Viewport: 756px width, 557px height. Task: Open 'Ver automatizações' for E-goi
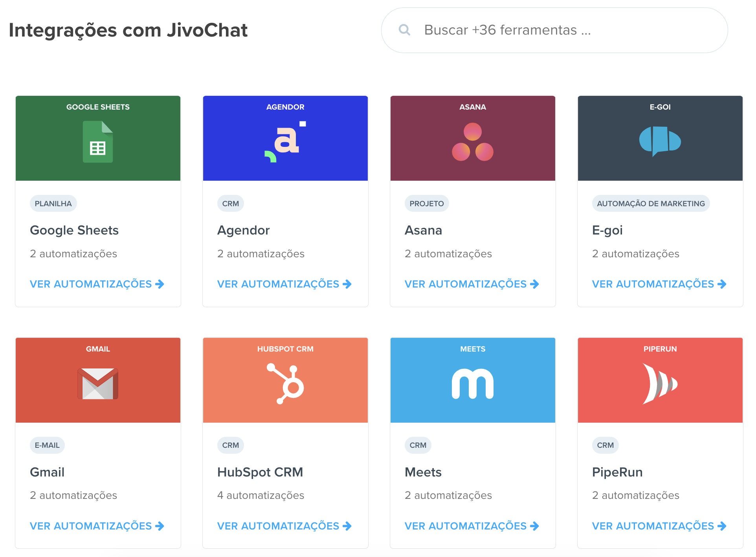pyautogui.click(x=659, y=284)
